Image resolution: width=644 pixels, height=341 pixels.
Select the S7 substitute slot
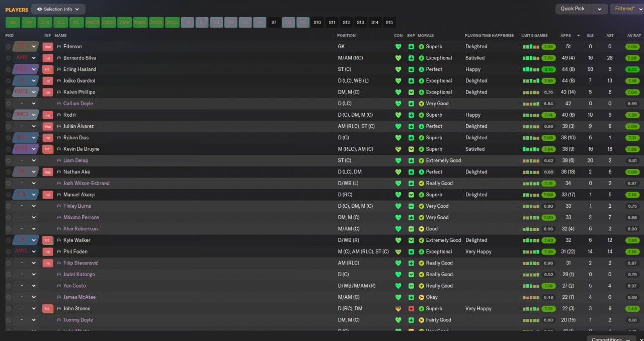pos(274,23)
